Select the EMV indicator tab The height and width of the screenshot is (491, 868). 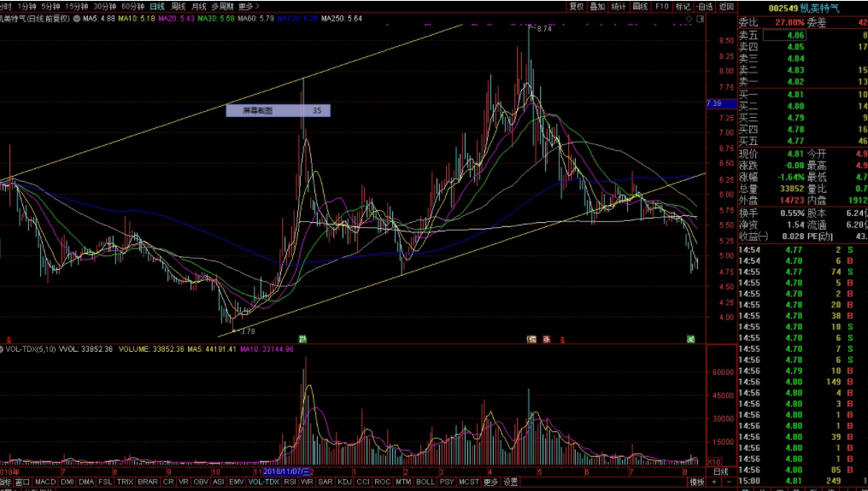coord(237,482)
